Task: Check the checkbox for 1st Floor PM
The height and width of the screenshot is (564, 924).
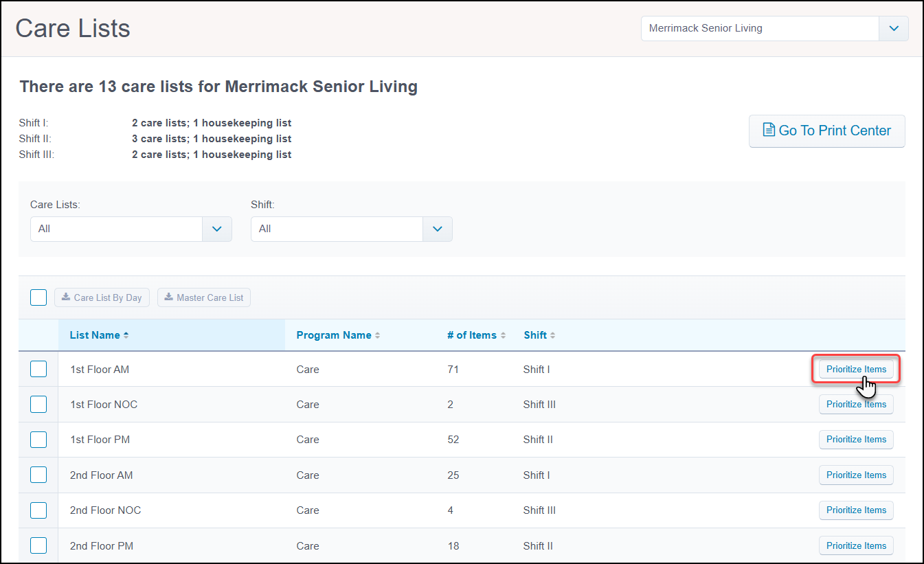Action: (x=38, y=439)
